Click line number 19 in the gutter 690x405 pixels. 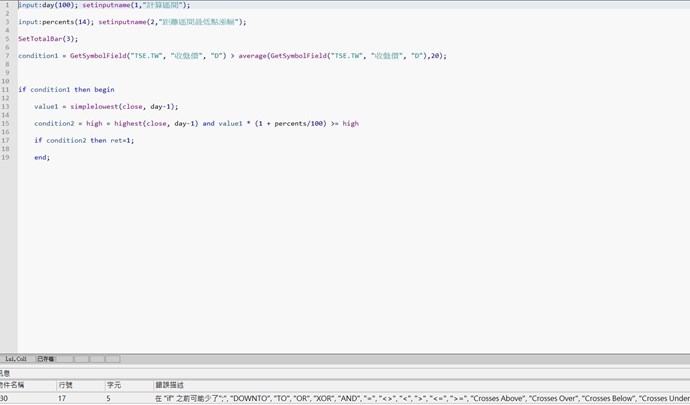coord(7,157)
